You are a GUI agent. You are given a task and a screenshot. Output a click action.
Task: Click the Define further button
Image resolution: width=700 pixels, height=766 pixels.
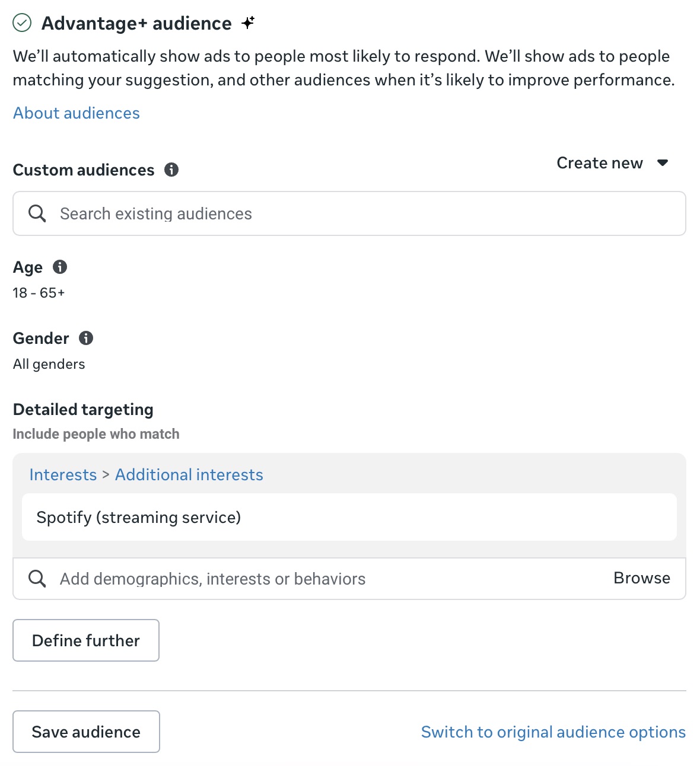pyautogui.click(x=85, y=640)
